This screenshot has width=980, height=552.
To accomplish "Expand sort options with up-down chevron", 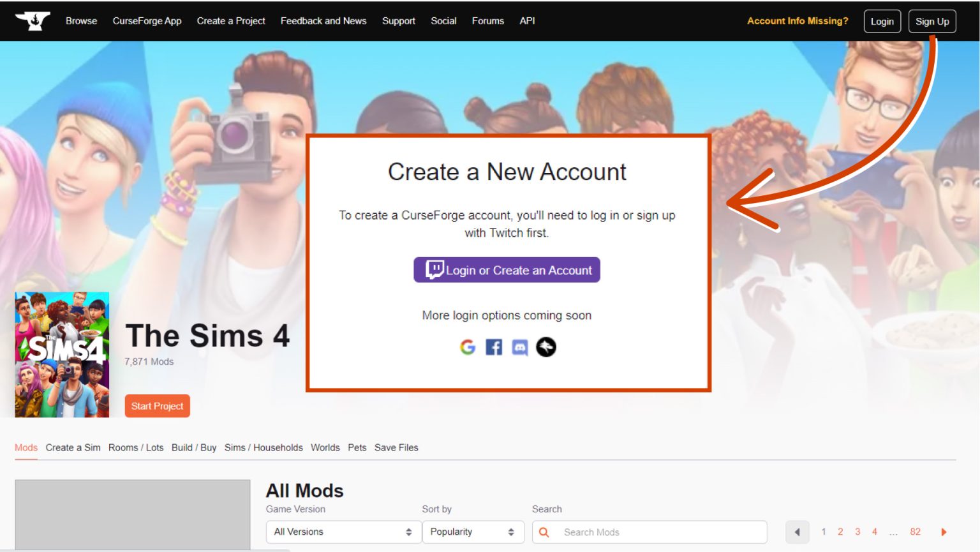I will [510, 532].
